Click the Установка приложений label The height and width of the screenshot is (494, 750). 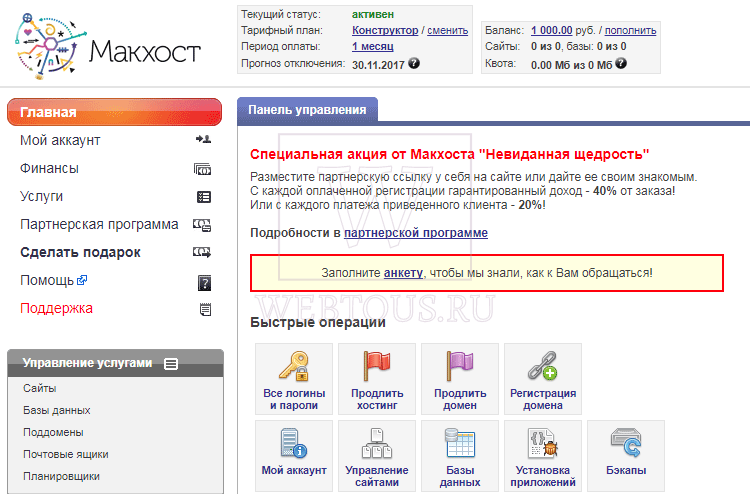pos(543,476)
